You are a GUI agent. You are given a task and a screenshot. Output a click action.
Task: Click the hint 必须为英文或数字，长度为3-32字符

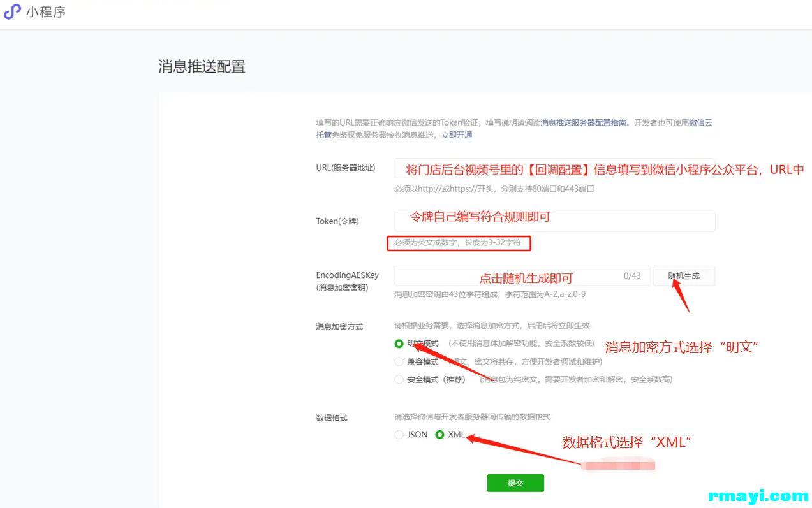457,243
